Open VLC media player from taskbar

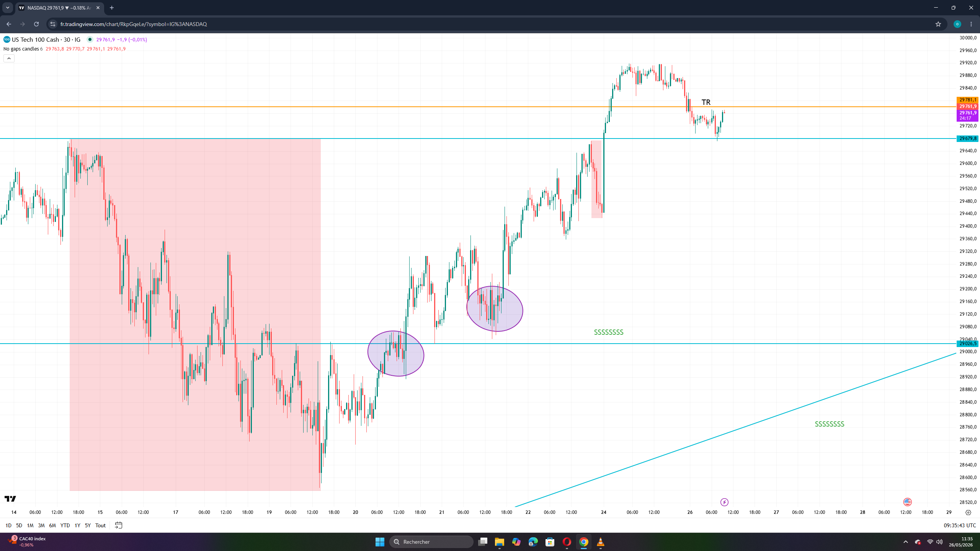(x=601, y=542)
